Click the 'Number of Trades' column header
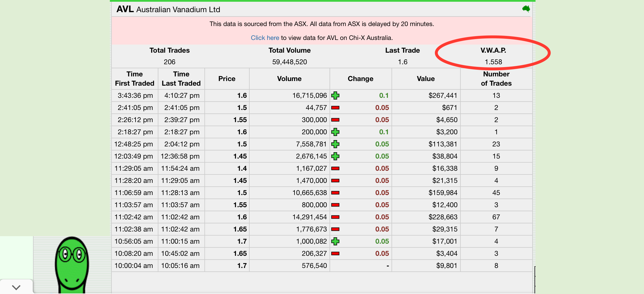The image size is (644, 294). (x=496, y=79)
